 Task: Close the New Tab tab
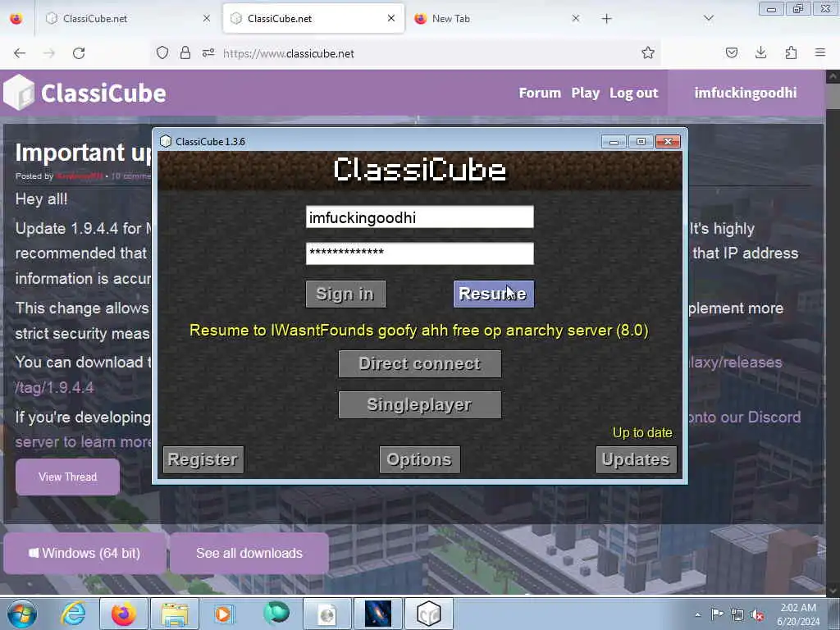575,18
